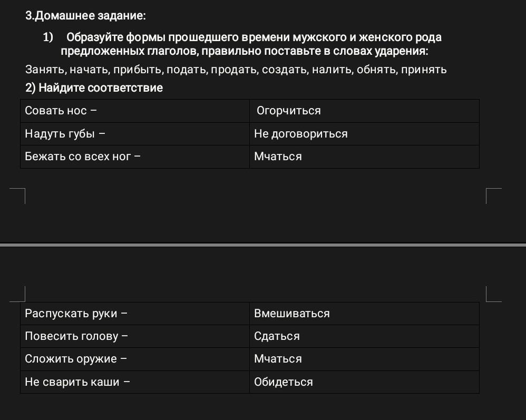This screenshot has width=526, height=420.
Task: Click the word 'принять' at line end
Action: point(424,70)
